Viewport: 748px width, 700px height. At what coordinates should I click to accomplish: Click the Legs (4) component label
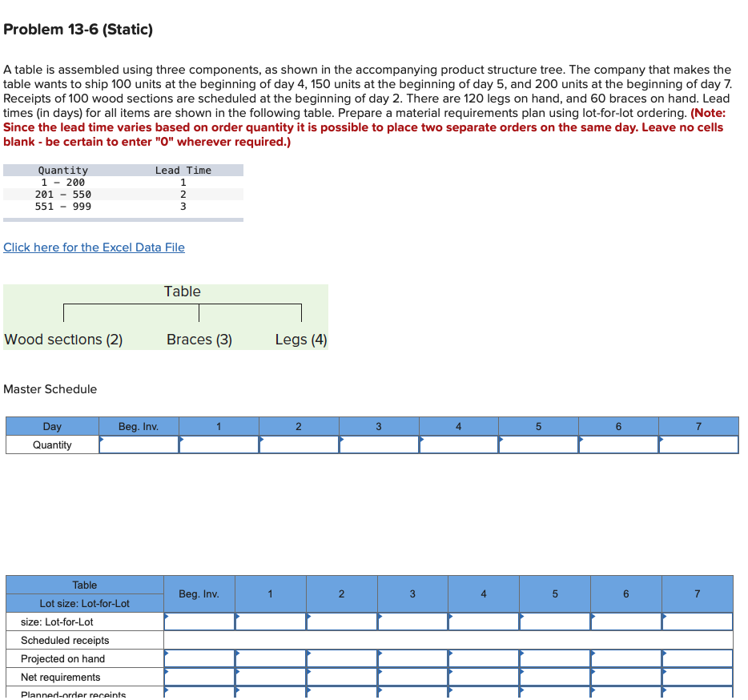300,339
